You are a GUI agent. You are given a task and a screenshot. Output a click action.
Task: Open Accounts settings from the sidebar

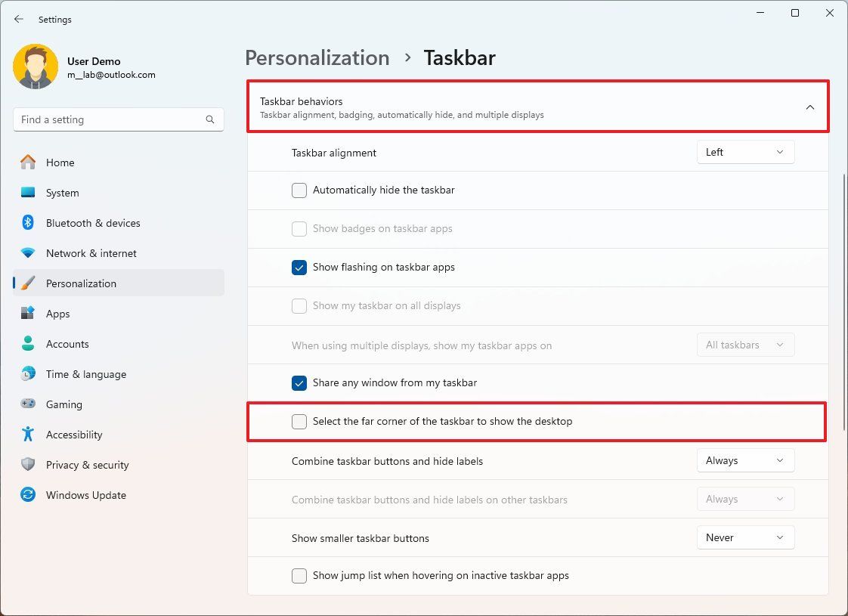[68, 344]
